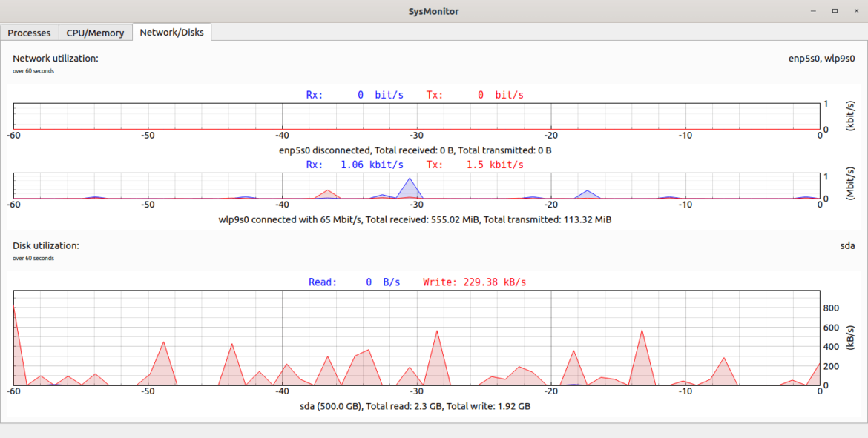This screenshot has width=868, height=438.
Task: Switch to the Processes tab
Action: coord(30,33)
